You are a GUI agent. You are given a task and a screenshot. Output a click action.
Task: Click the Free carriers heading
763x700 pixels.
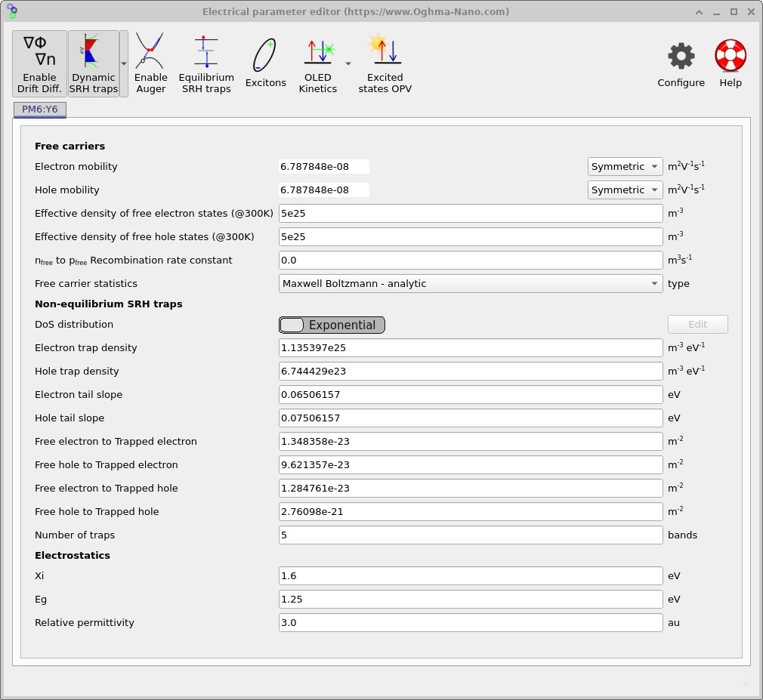70,146
